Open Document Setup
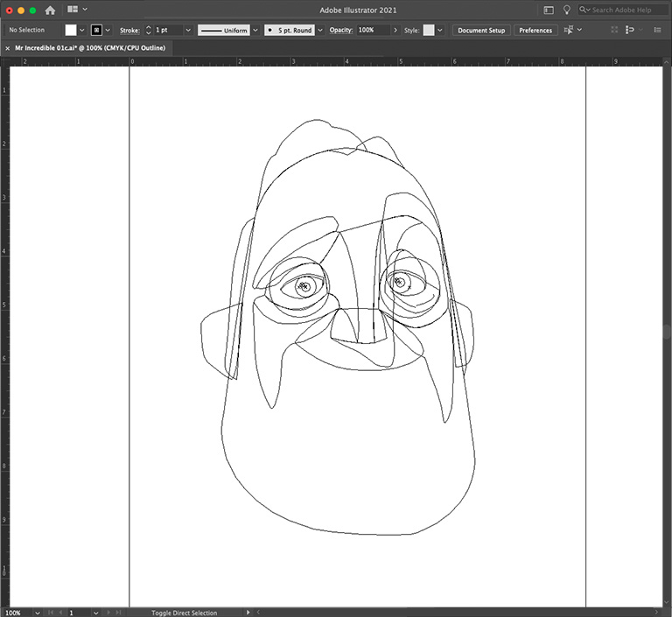Viewport: 672px width, 617px height. point(481,30)
